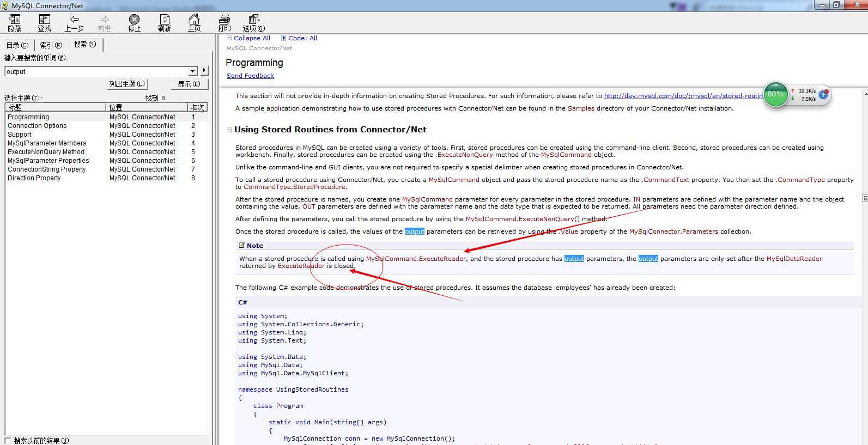Click the Collapse All link
Screen dimensions: 868x445
point(252,38)
